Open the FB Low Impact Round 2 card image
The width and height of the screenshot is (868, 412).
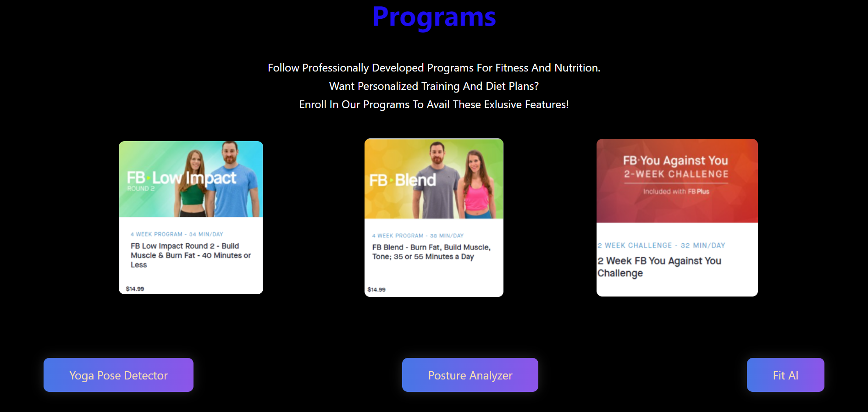(x=191, y=179)
